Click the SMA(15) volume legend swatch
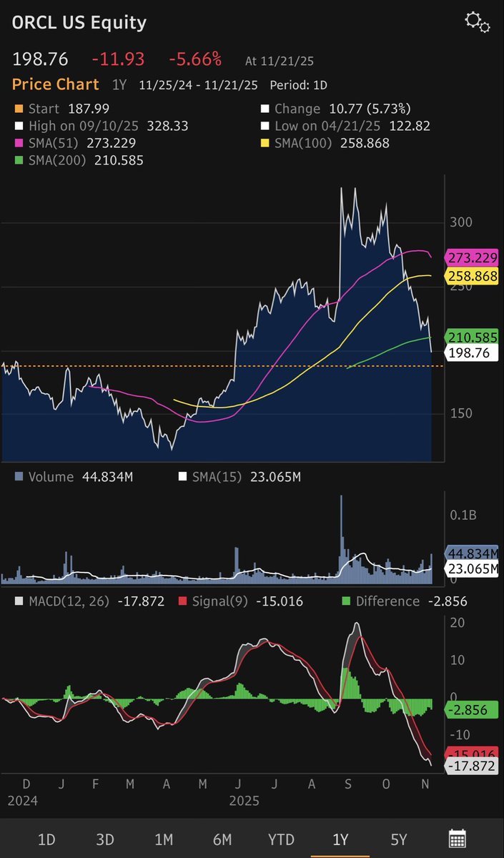The width and height of the screenshot is (504, 858). coord(182,477)
